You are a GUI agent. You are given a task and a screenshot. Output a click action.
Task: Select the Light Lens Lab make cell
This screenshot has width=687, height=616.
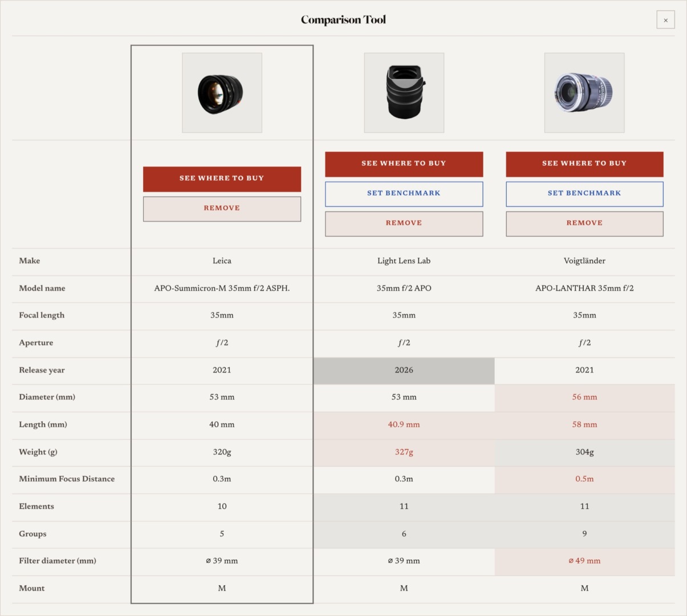(x=404, y=261)
